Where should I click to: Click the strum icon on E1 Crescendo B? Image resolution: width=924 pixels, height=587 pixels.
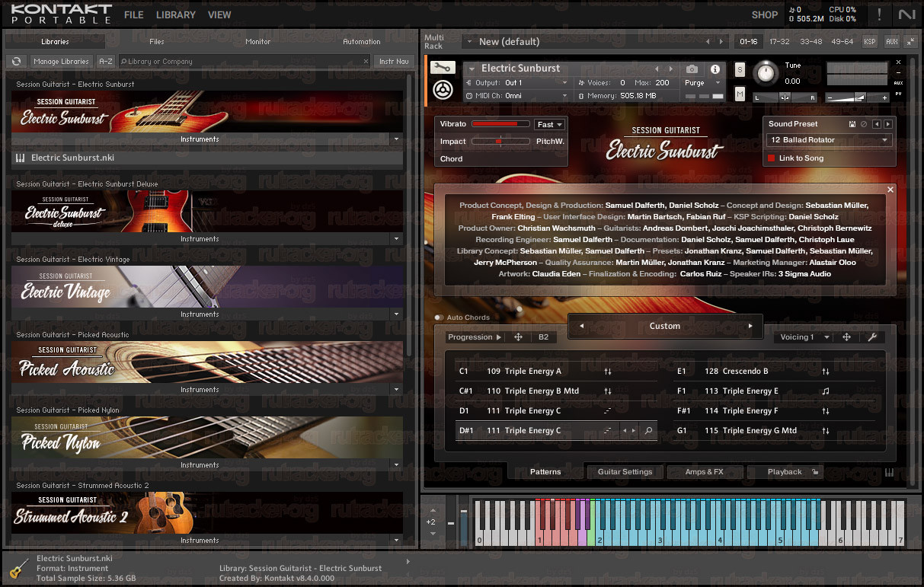point(826,372)
